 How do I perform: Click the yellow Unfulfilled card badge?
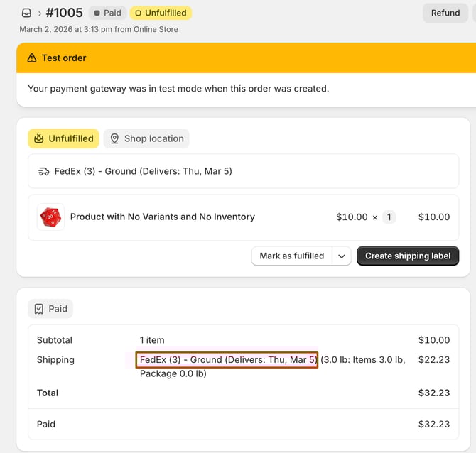(61, 138)
